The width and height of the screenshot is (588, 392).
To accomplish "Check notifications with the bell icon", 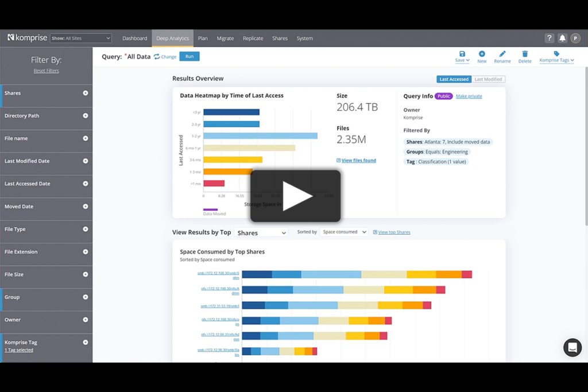I will pos(562,37).
